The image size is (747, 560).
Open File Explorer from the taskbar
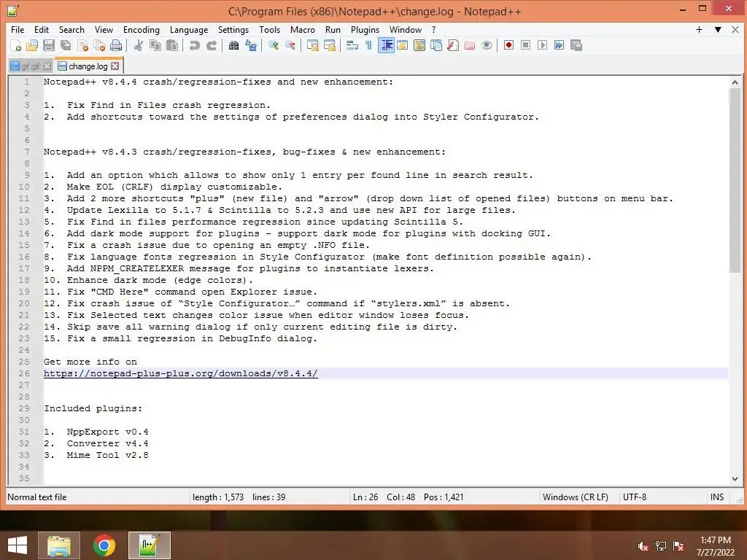point(59,545)
